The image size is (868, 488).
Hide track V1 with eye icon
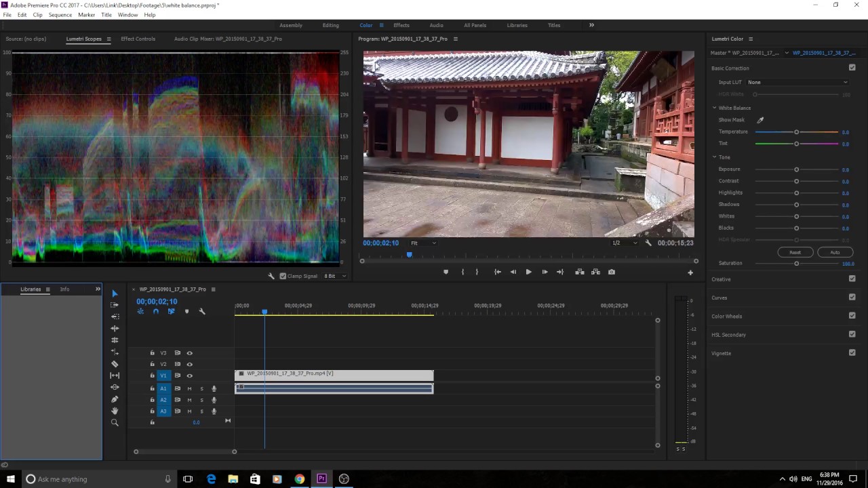pos(189,375)
